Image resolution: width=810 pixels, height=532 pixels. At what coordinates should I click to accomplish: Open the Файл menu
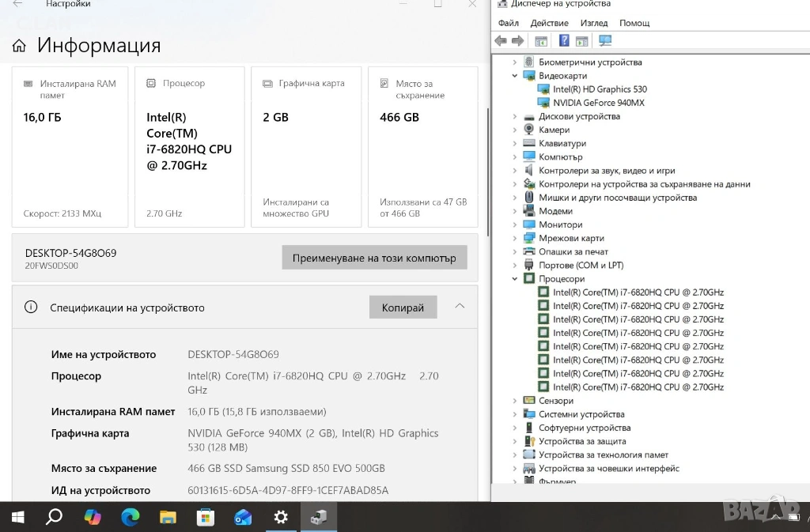click(x=509, y=23)
